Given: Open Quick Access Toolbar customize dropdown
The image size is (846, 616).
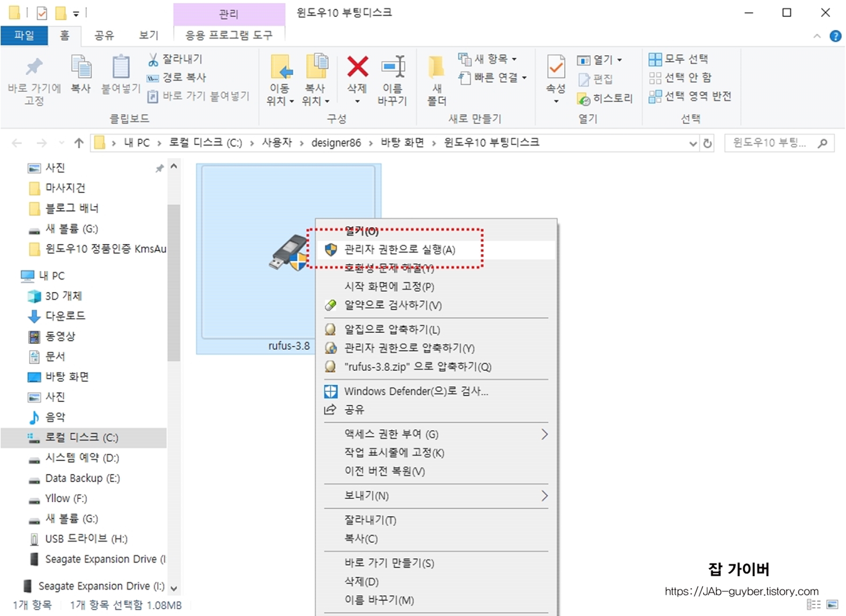Looking at the screenshot, I should (76, 13).
